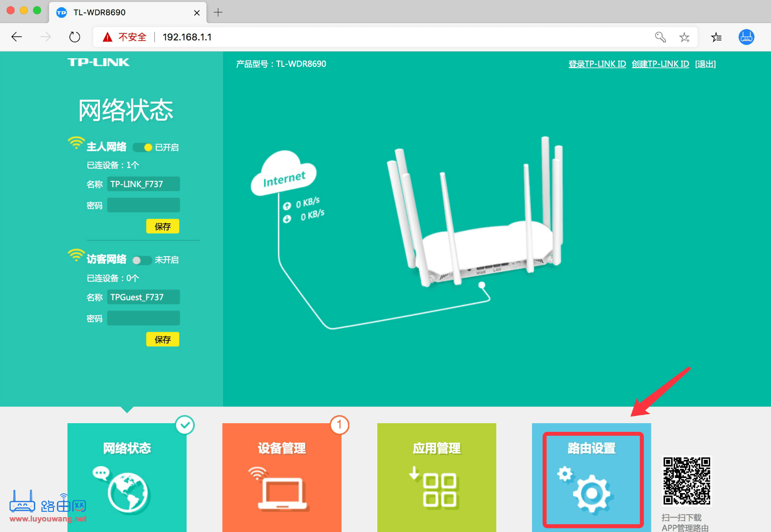771x532 pixels.
Task: Enable the 访客网络 switch
Action: [x=142, y=260]
